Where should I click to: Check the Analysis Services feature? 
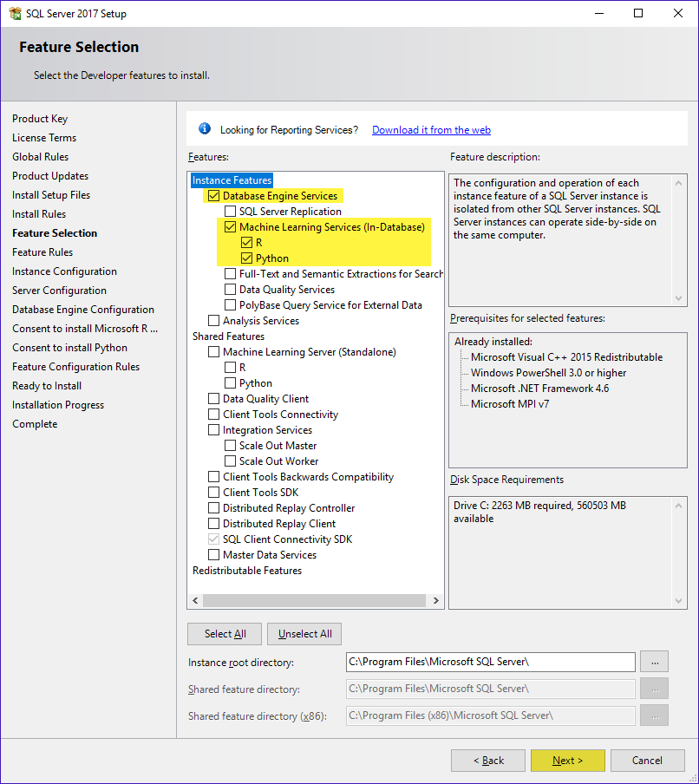(x=213, y=321)
